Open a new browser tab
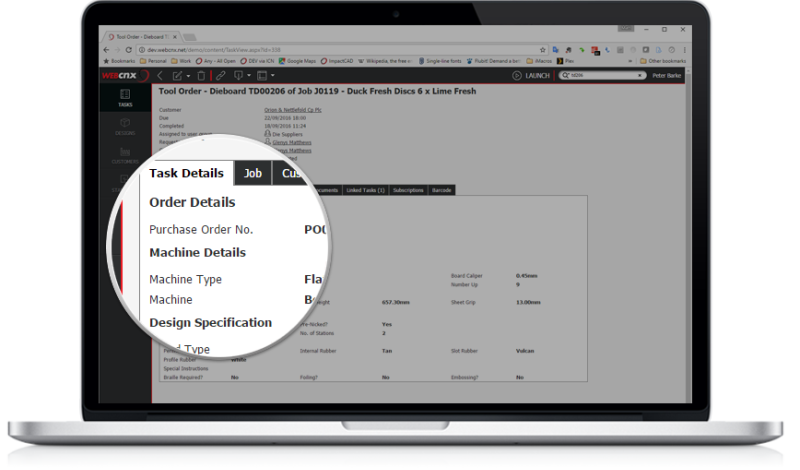Image resolution: width=800 pixels, height=470 pixels. tap(190, 37)
